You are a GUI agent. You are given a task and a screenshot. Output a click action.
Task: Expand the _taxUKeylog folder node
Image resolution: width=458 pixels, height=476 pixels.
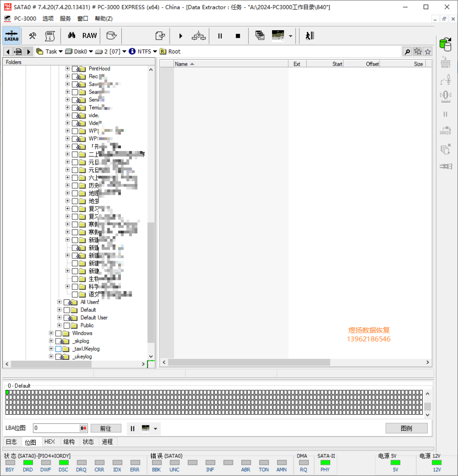(51, 349)
